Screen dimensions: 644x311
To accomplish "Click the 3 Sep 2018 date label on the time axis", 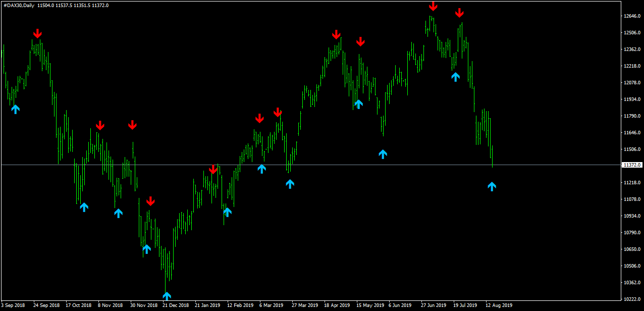I will 13,305.
